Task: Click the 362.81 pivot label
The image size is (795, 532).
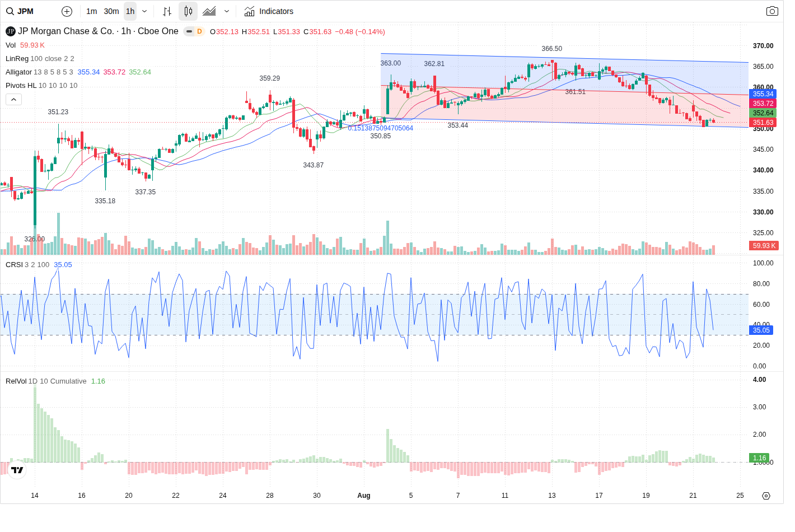Action: tap(434, 64)
